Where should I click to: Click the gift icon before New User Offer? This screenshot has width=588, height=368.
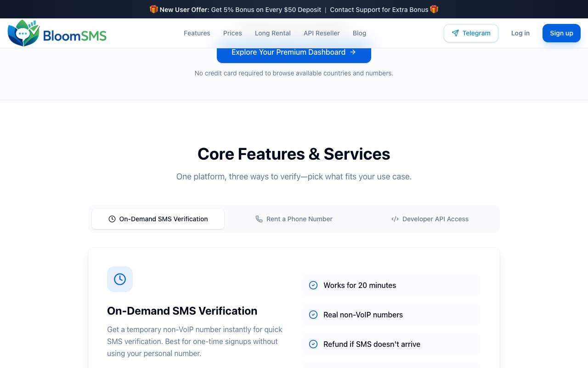click(x=154, y=9)
